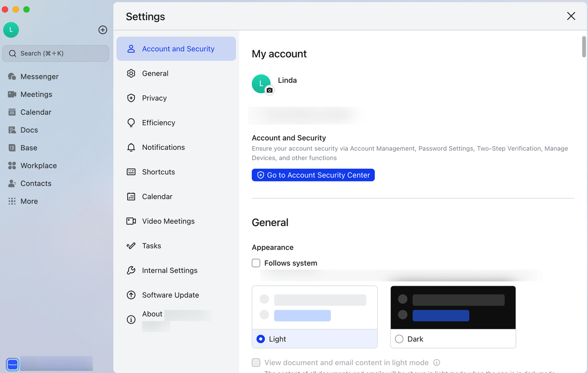The image size is (588, 373).
Task: Select the Base icon
Action: (x=28, y=147)
